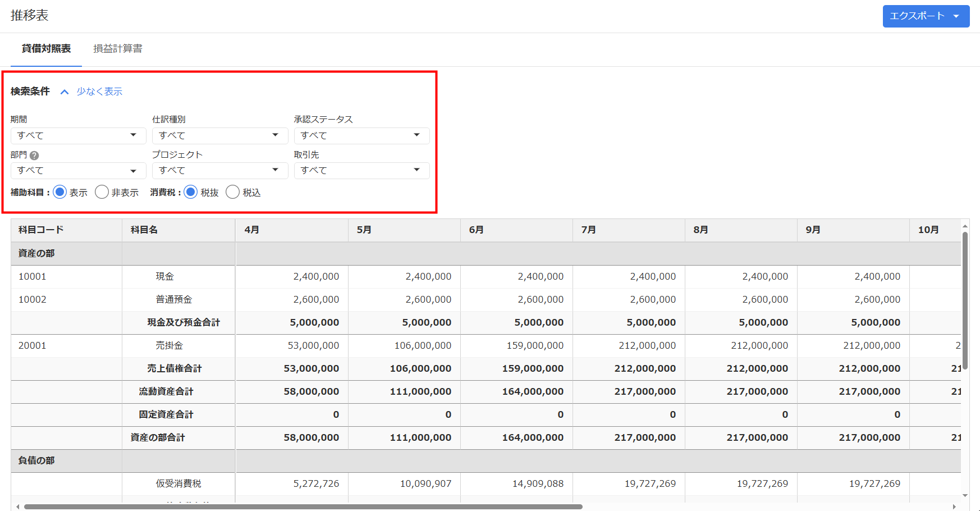Click the 固定資産合計 row label
Image resolution: width=980 pixels, height=511 pixels.
[166, 414]
